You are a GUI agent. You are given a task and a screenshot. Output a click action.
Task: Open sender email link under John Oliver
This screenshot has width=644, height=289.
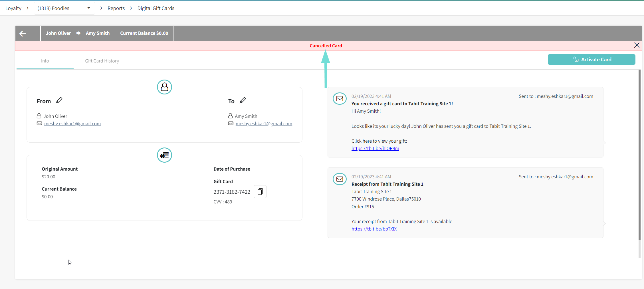click(72, 124)
